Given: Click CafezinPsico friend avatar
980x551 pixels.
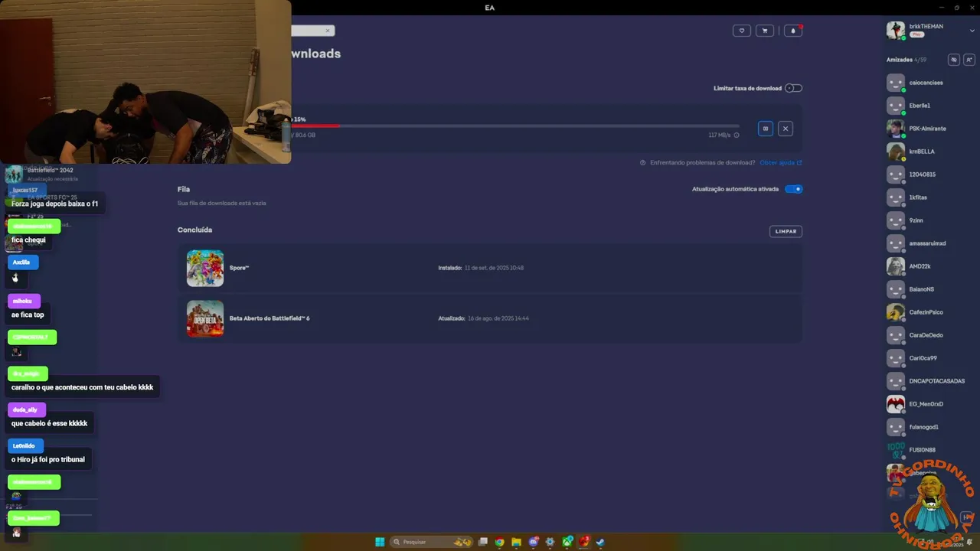Looking at the screenshot, I should tap(896, 312).
